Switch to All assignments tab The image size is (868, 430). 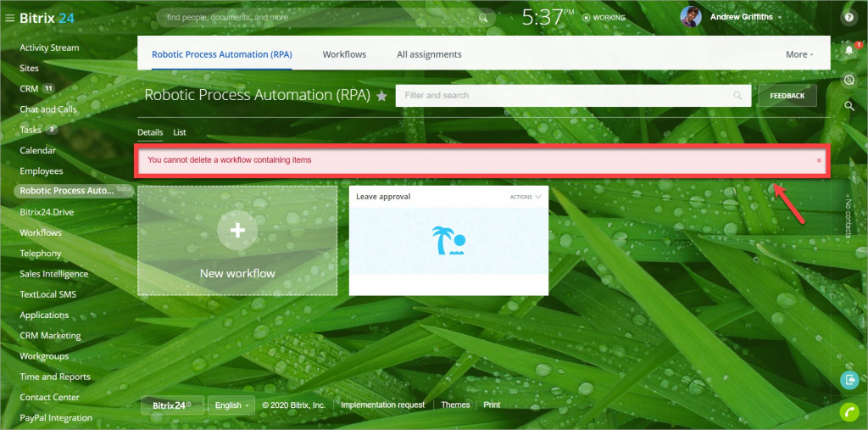pyautogui.click(x=429, y=54)
